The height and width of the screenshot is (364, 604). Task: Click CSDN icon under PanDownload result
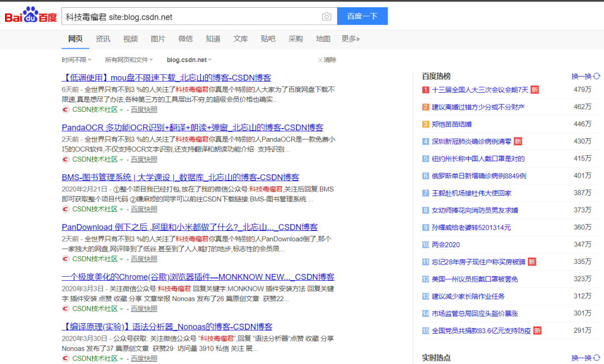(x=65, y=259)
